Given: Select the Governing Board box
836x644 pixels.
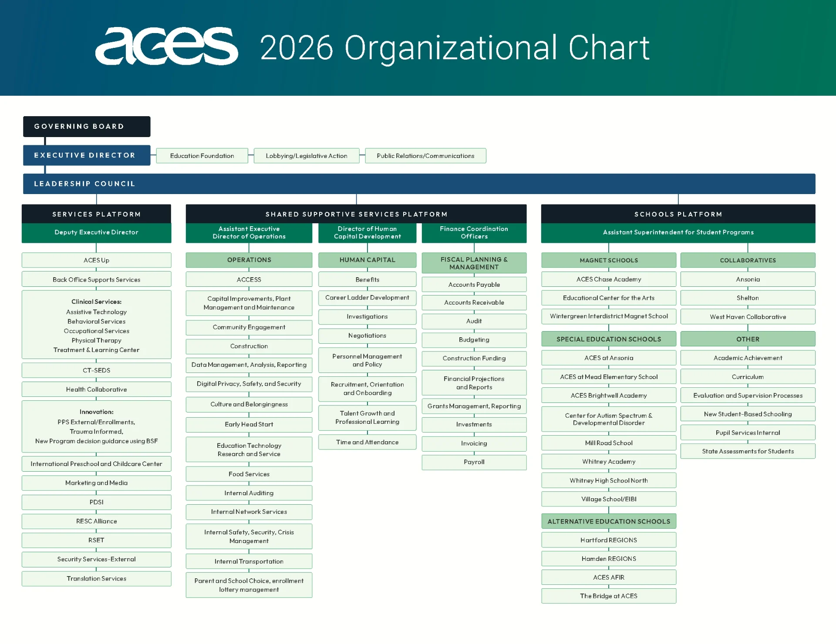Looking at the screenshot, I should pos(86,126).
